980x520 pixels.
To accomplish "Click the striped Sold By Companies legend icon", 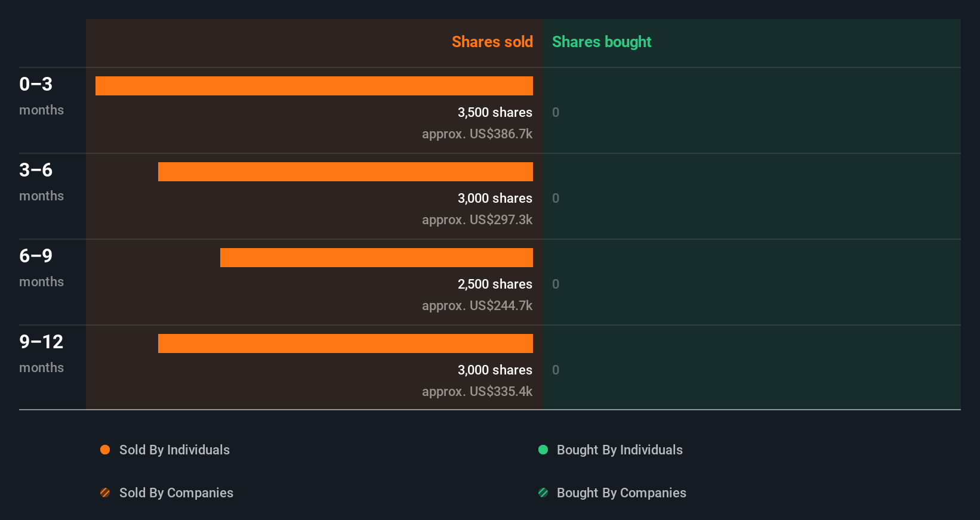I will (x=105, y=493).
